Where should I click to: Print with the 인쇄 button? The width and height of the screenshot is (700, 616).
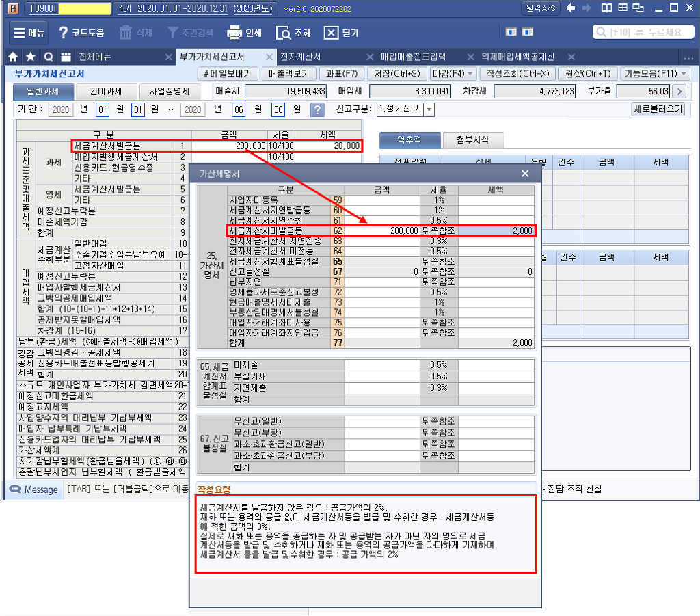[x=244, y=33]
